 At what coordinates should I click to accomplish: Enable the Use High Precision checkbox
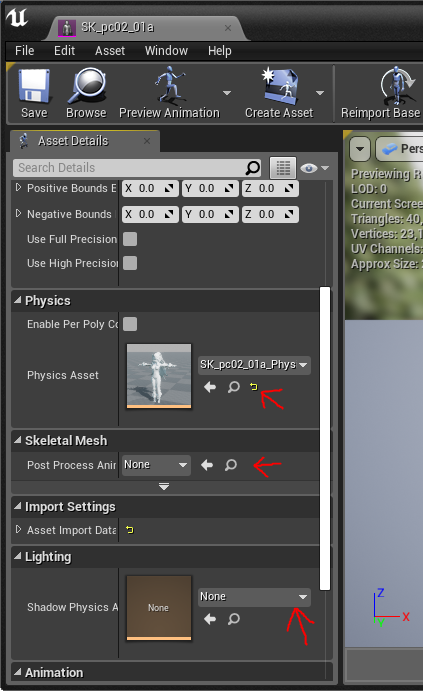130,263
